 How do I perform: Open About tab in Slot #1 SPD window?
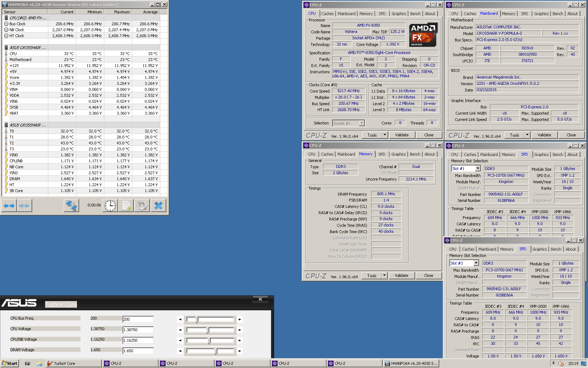click(573, 155)
